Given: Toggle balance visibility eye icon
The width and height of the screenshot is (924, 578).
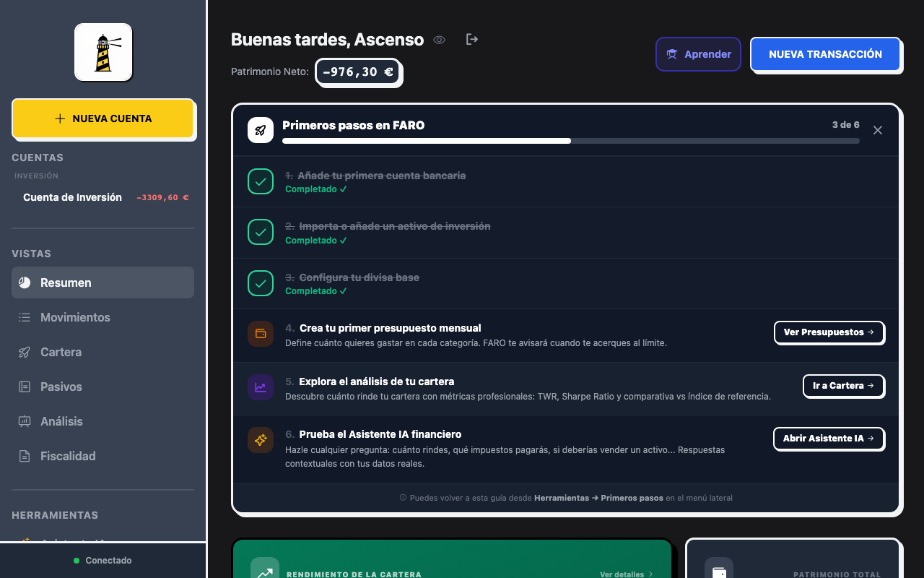Looking at the screenshot, I should pos(439,40).
